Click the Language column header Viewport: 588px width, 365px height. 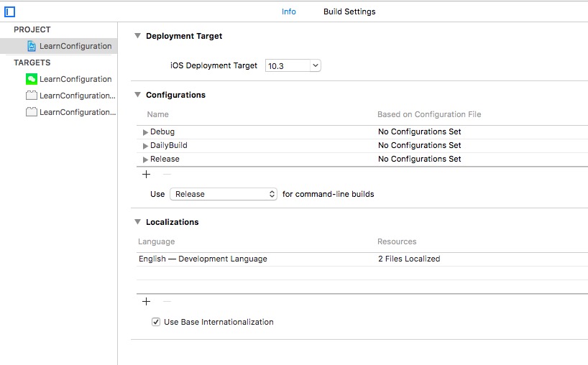(157, 241)
